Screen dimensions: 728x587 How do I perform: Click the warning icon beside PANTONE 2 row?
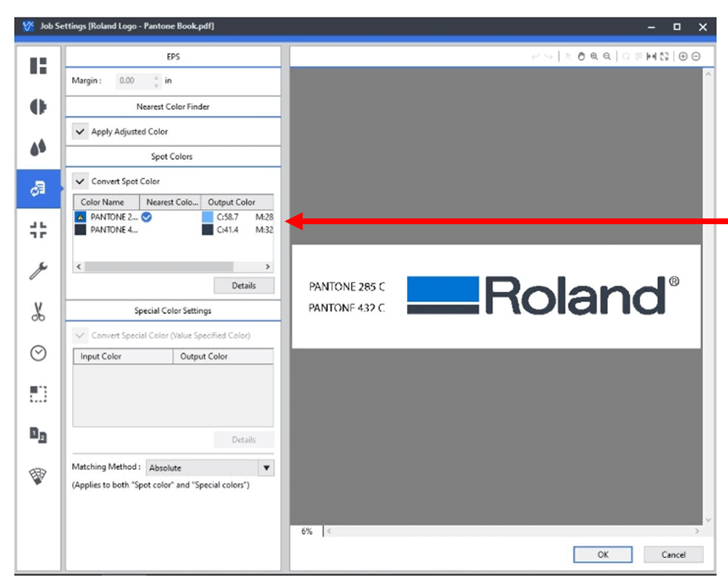point(80,217)
